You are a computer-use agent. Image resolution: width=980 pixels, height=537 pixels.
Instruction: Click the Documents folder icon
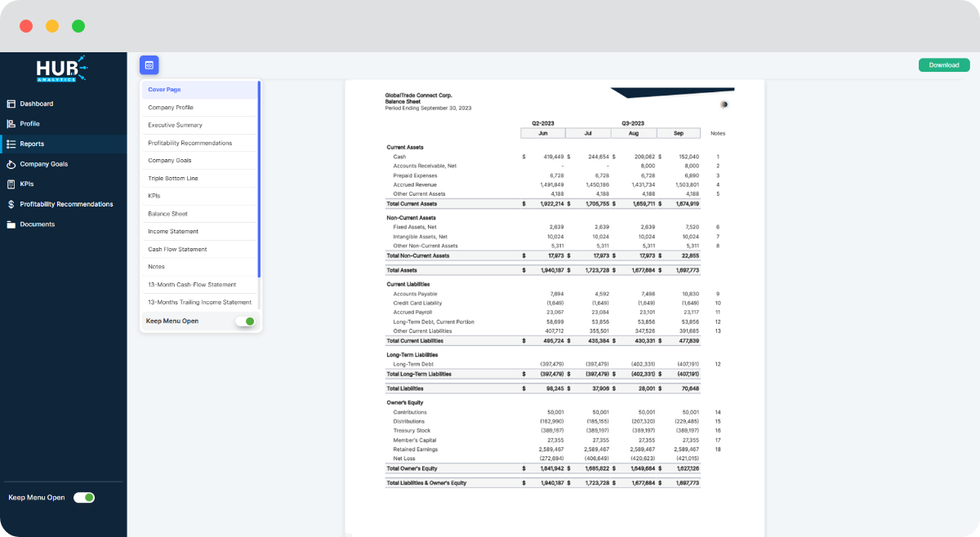point(11,224)
